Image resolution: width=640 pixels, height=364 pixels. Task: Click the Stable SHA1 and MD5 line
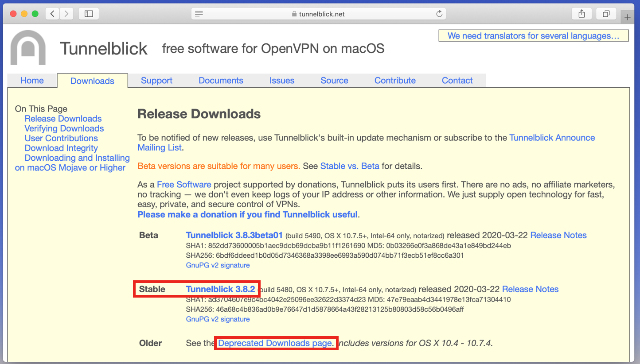tap(348, 300)
